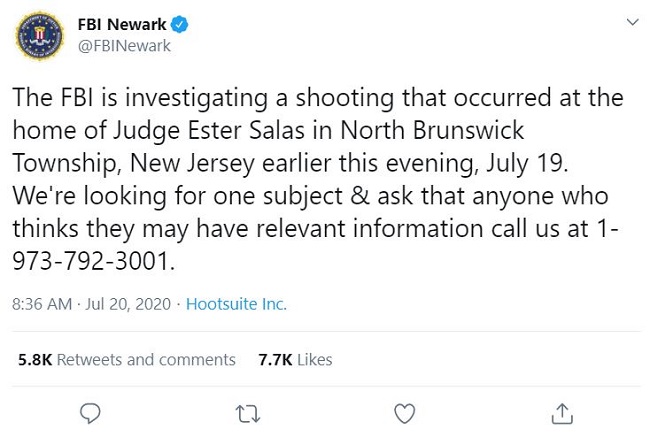Click the blue verified badge

point(179,24)
